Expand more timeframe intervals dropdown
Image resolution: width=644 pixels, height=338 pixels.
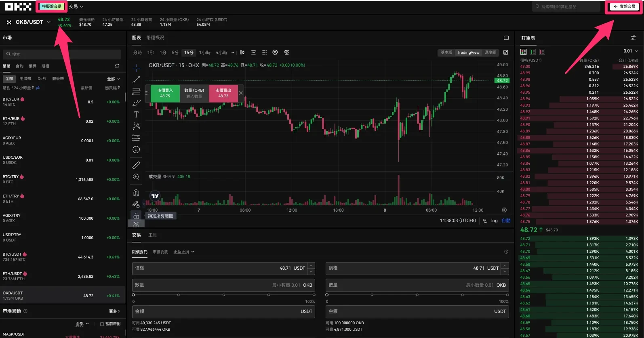[233, 52]
